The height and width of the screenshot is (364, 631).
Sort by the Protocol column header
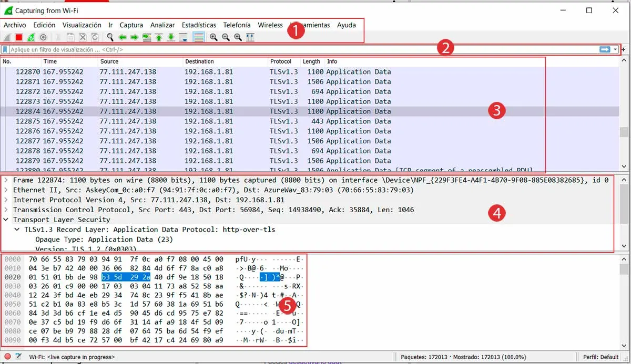[x=284, y=61]
